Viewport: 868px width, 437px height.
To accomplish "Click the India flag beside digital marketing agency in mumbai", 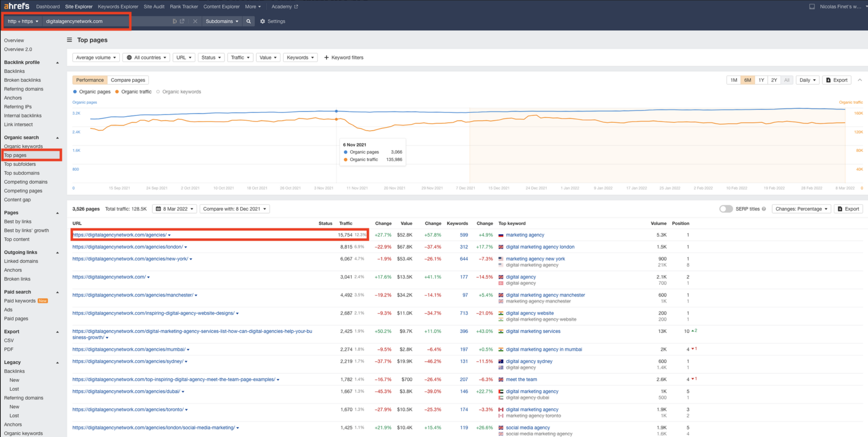I will (x=501, y=349).
